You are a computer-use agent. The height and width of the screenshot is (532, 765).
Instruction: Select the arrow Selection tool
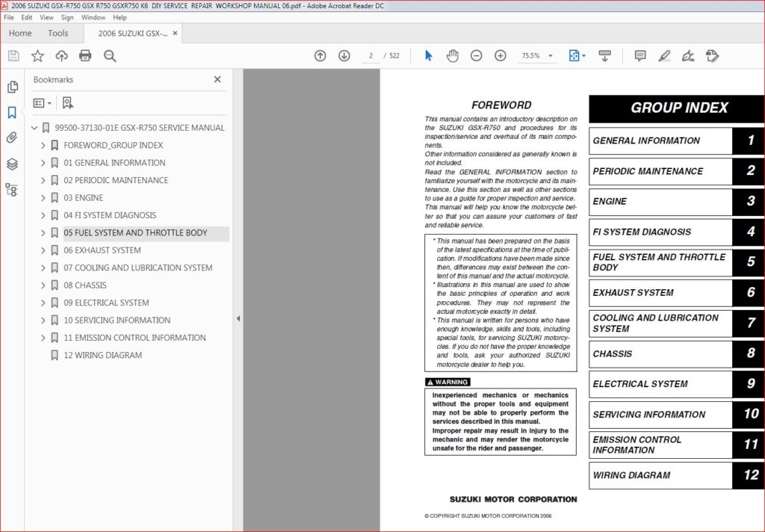pos(428,55)
